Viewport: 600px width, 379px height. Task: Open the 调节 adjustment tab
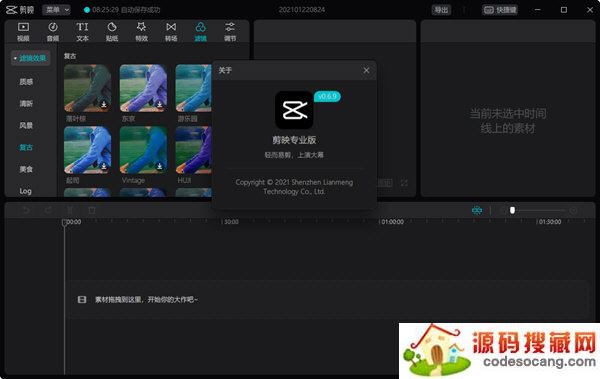[x=230, y=32]
